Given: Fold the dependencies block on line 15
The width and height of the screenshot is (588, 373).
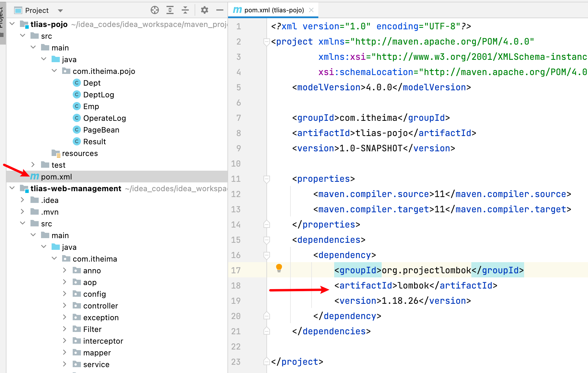Looking at the screenshot, I should (x=266, y=240).
